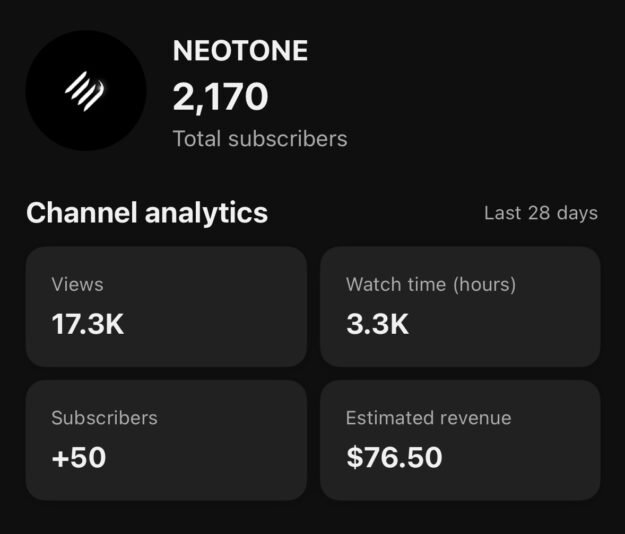Click the Subscribers label in the card
Screen dimensions: 625x534
pos(104,418)
